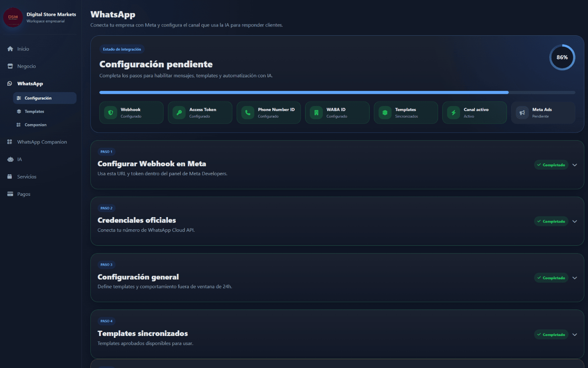Click the Templates Sincronizados status icon
The height and width of the screenshot is (368, 588).
[x=385, y=113]
